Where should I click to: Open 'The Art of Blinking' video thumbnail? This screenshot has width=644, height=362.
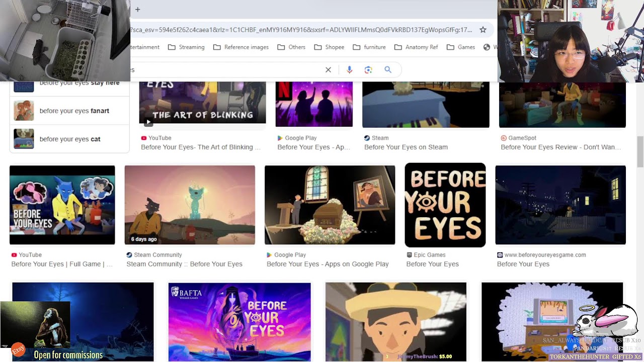[202, 103]
